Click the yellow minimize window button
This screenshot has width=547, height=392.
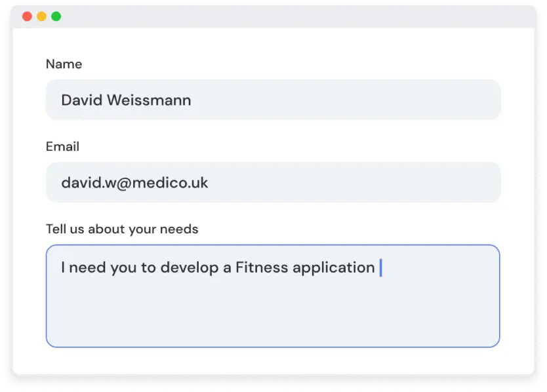41,16
